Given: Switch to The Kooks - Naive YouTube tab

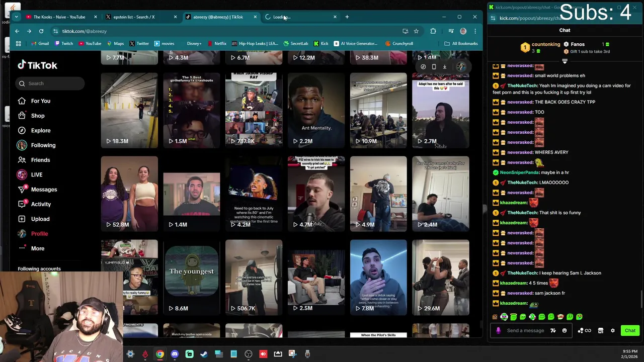Looking at the screenshot, I should pos(59,17).
